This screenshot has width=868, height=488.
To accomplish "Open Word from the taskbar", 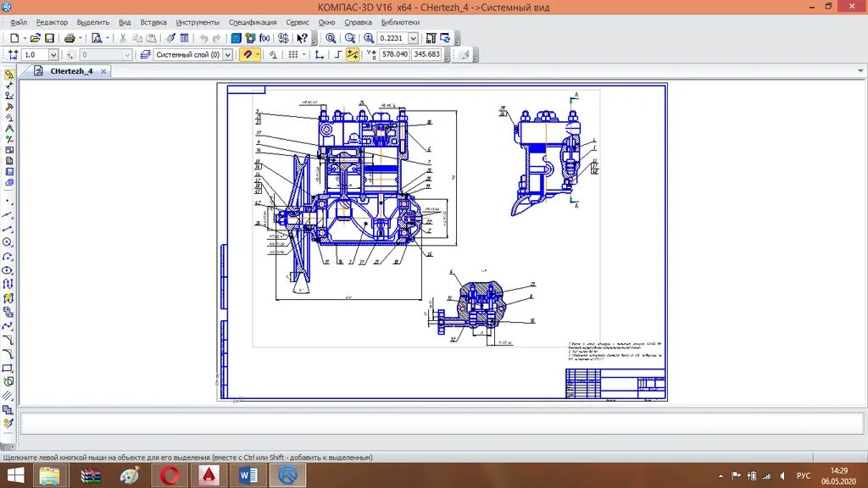I will (x=248, y=475).
